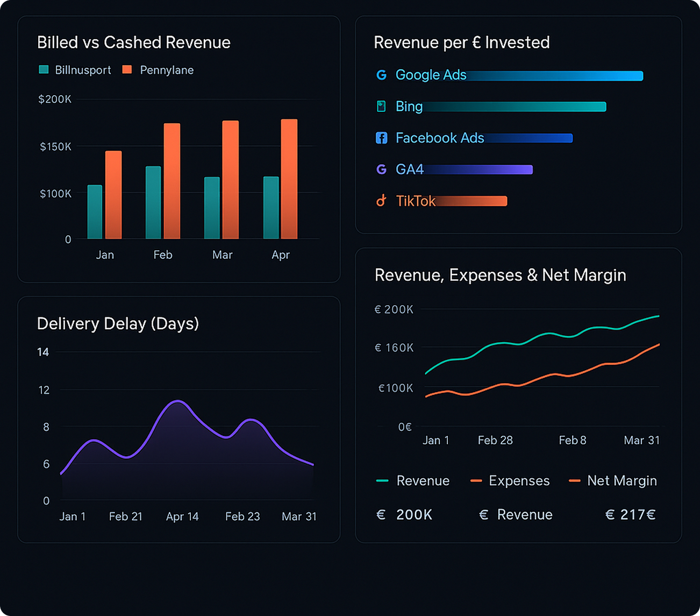Click the € Revenue summary value
Image resolution: width=700 pixels, height=616 pixels.
516,515
